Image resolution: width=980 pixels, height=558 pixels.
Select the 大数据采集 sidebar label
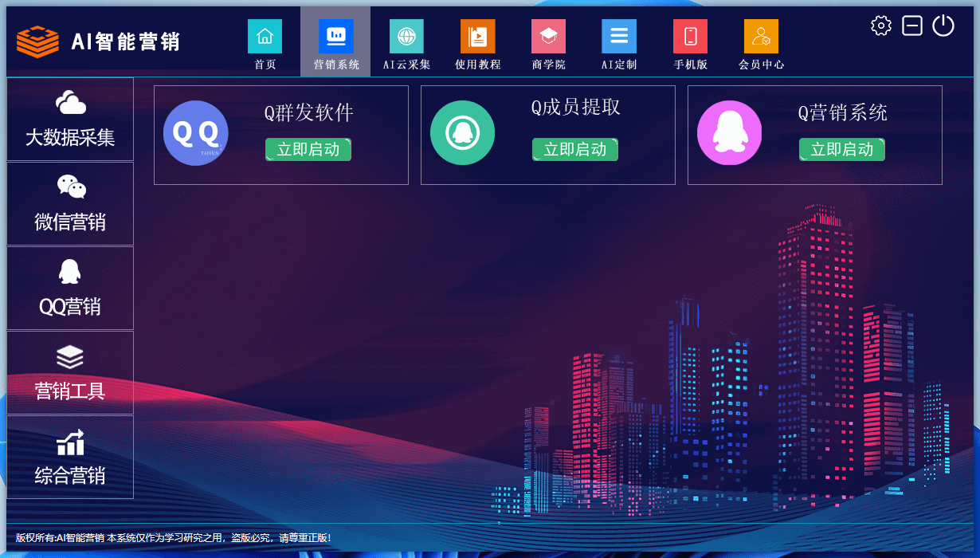(x=70, y=138)
